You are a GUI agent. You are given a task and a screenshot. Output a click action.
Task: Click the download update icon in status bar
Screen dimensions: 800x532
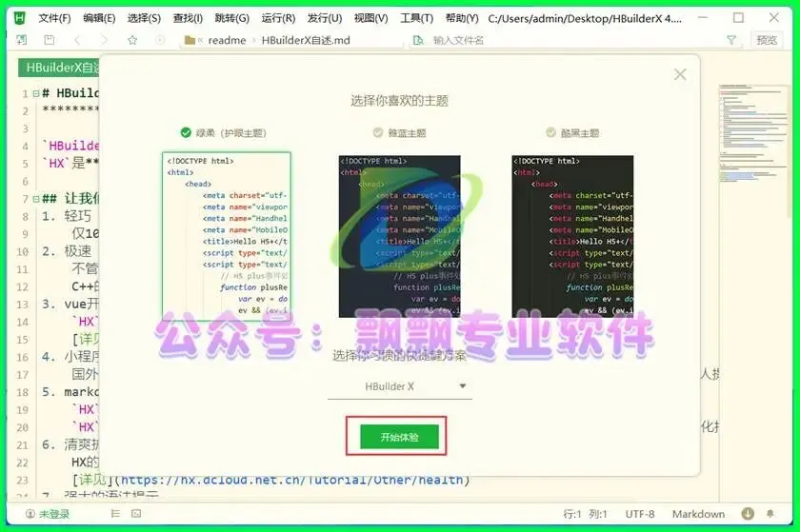(x=748, y=513)
